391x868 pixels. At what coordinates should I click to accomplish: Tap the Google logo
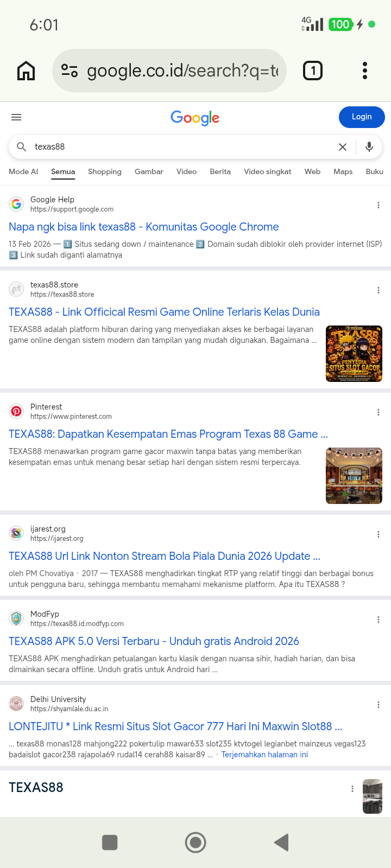(195, 118)
